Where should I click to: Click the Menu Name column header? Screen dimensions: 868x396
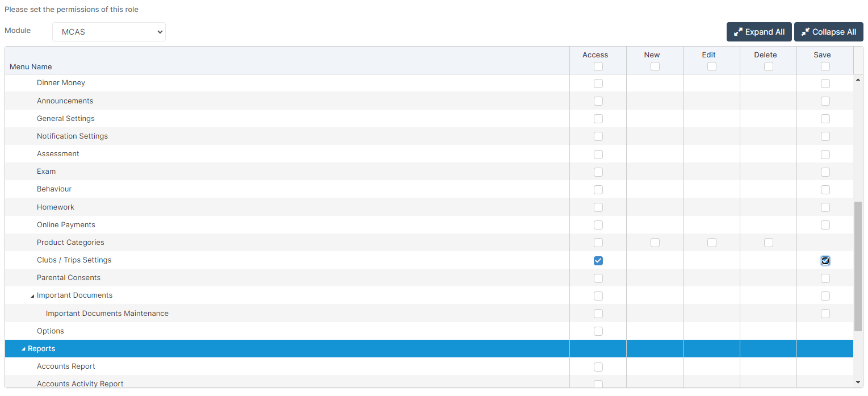click(x=31, y=67)
